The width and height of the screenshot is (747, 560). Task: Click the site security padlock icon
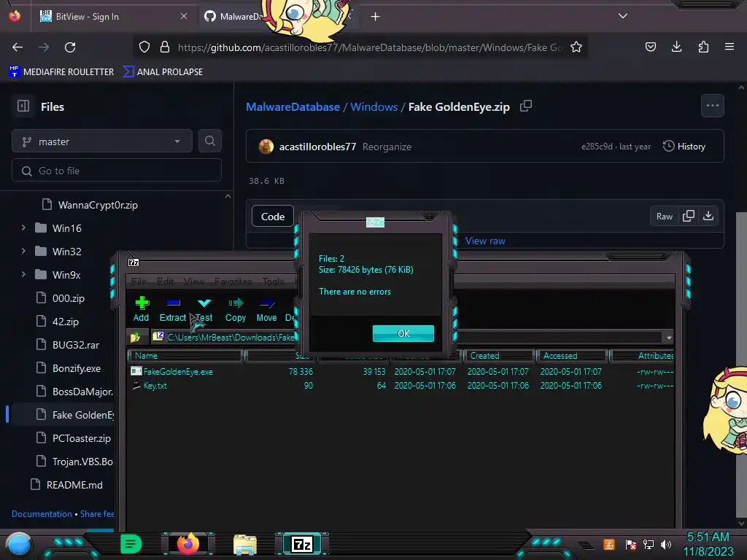point(165,47)
